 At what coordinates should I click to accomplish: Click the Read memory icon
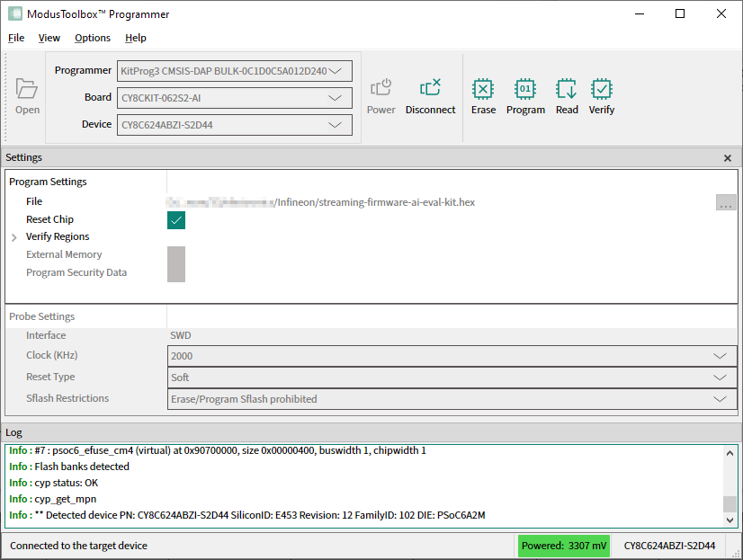point(567,90)
